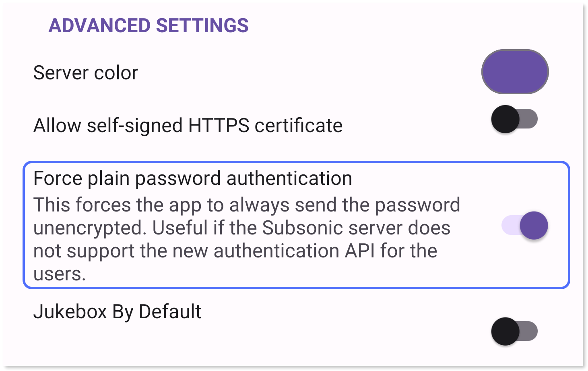588x371 pixels.
Task: Click the ADVANCED SETTINGS section header
Action: 149,25
